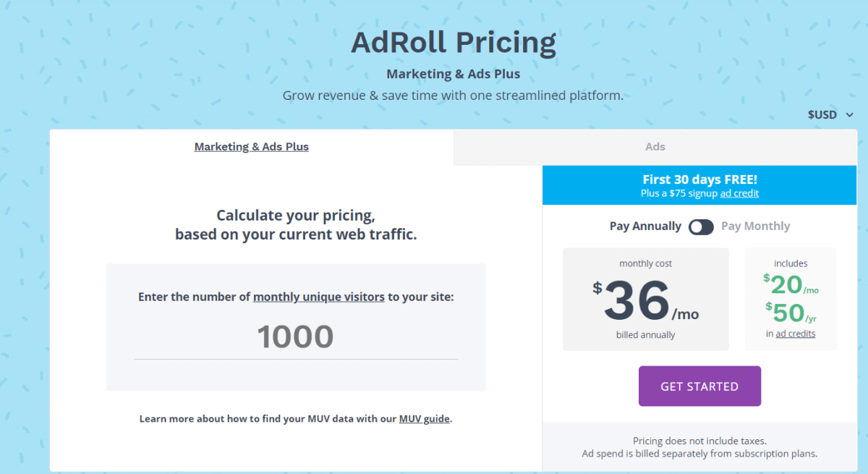Click the Calculate your pricing heading
This screenshot has height=474, width=868.
pyautogui.click(x=296, y=224)
